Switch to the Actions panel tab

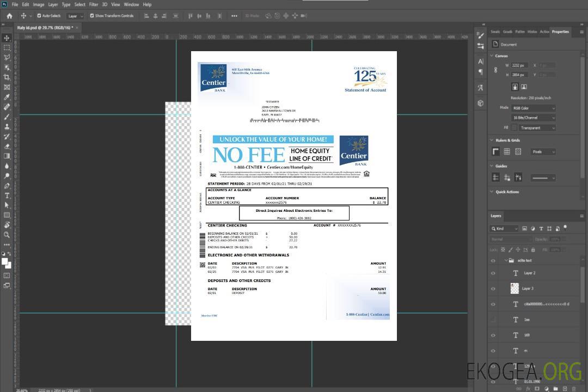(x=544, y=32)
